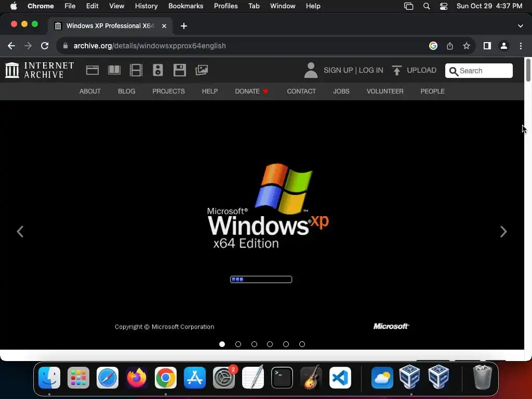Expand tab search dropdown arrow

click(521, 26)
